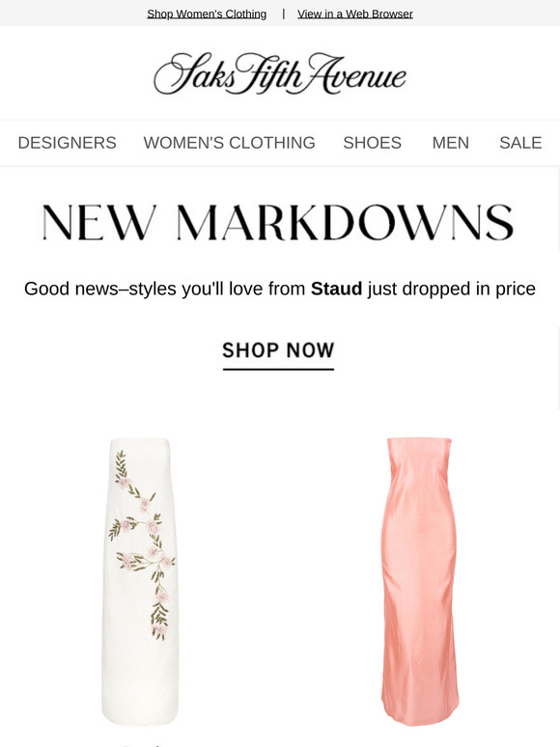Select WOMEN'S CLOTHING in navigation bar
The image size is (560, 747).
(x=229, y=143)
